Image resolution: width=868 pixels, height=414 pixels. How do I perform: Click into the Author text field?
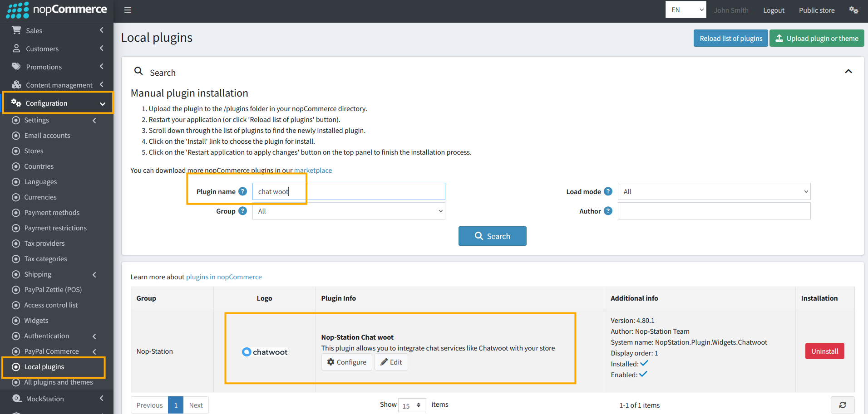click(714, 211)
